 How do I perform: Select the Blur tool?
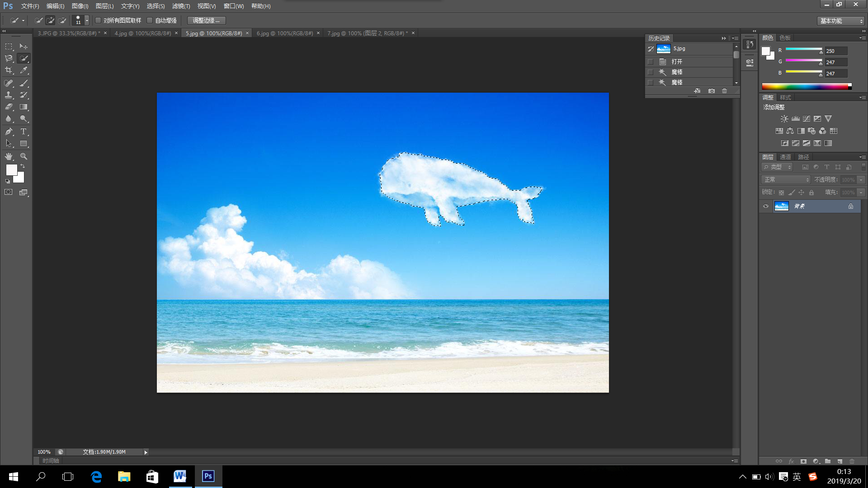[x=9, y=119]
